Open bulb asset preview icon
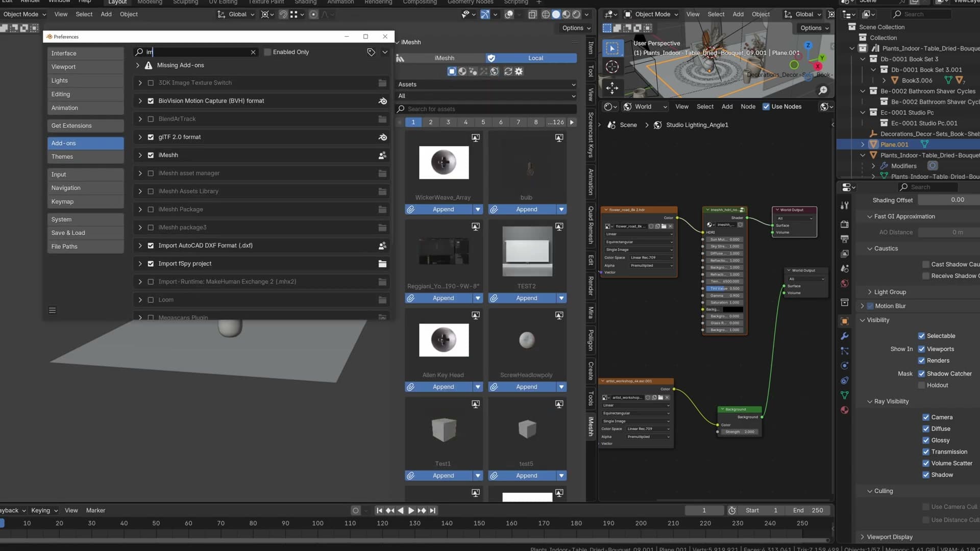 pyautogui.click(x=559, y=138)
